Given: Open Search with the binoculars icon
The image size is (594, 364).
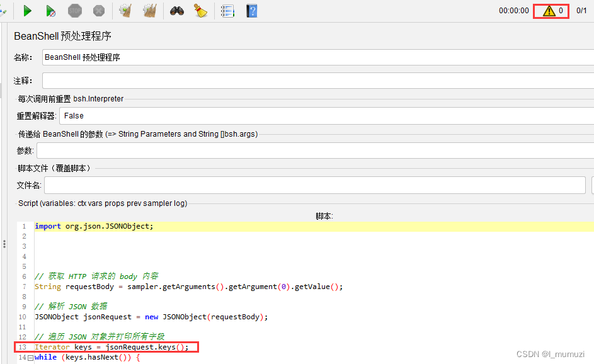Looking at the screenshot, I should 177,11.
